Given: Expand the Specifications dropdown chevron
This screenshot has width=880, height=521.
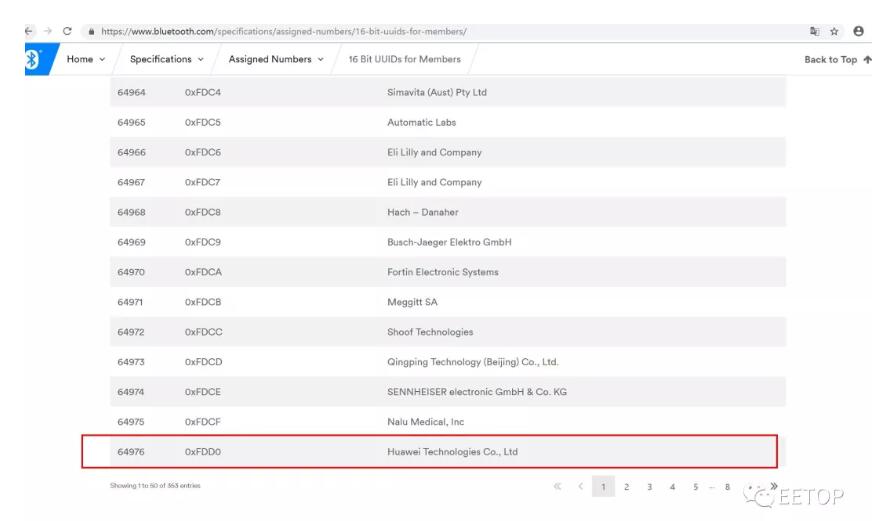Looking at the screenshot, I should pos(200,60).
